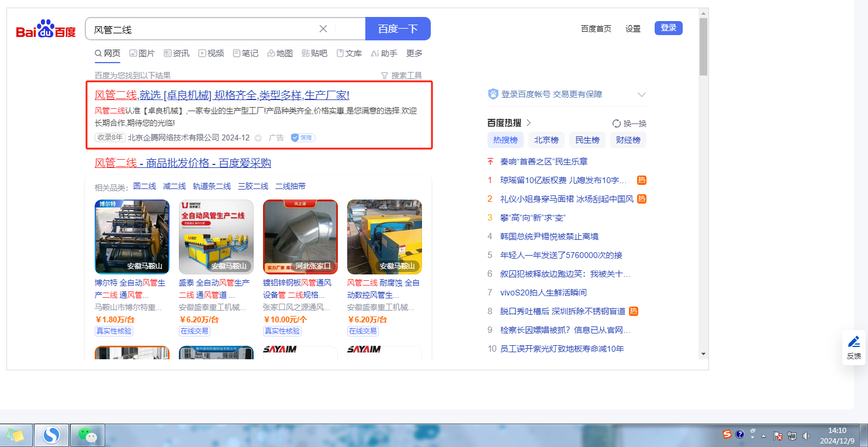Open the taskbar clock showing 14:10
Image resolution: width=868 pixels, height=447 pixels.
point(837,435)
